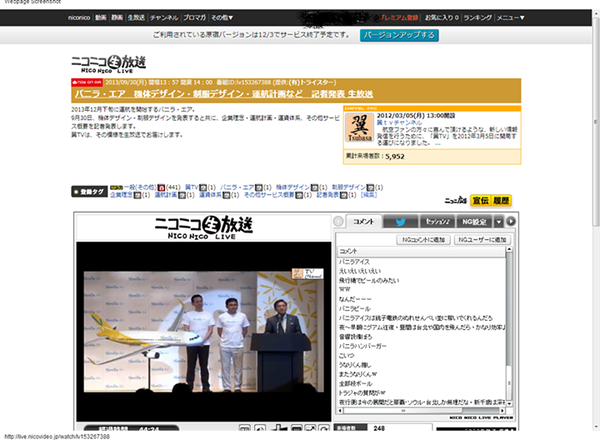600x440 pixels.
Task: Switch to the Twitter bird tab
Action: [400, 222]
